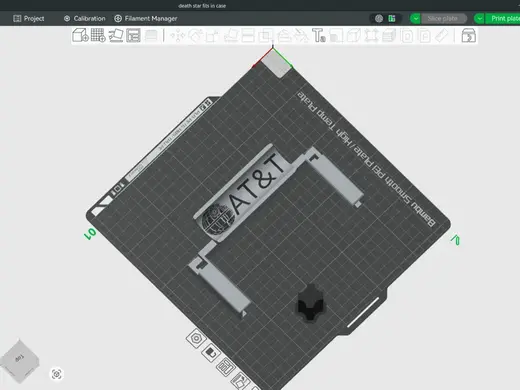Click the green 01 plate number label
This screenshot has height=390, width=520.
coord(90,233)
